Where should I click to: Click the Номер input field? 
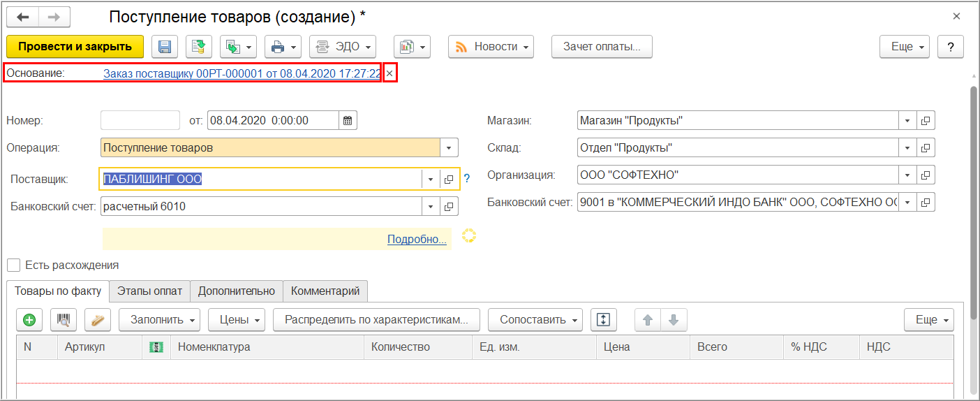point(140,120)
